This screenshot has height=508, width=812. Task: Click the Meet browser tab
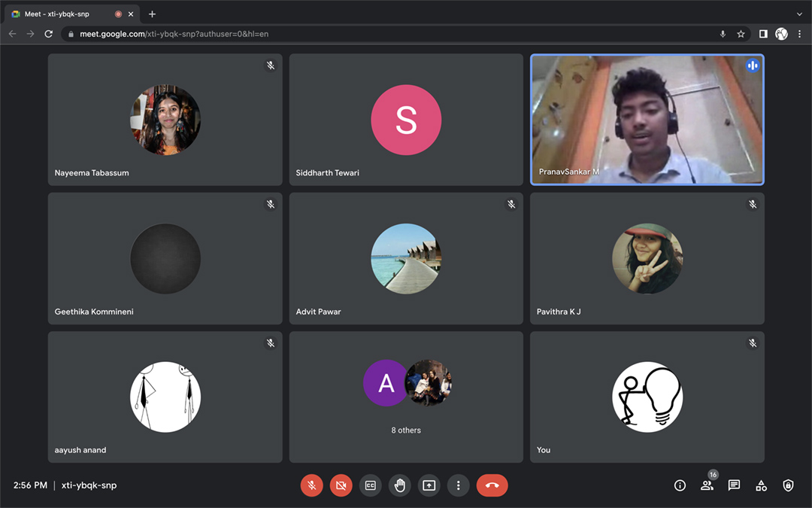tap(64, 14)
